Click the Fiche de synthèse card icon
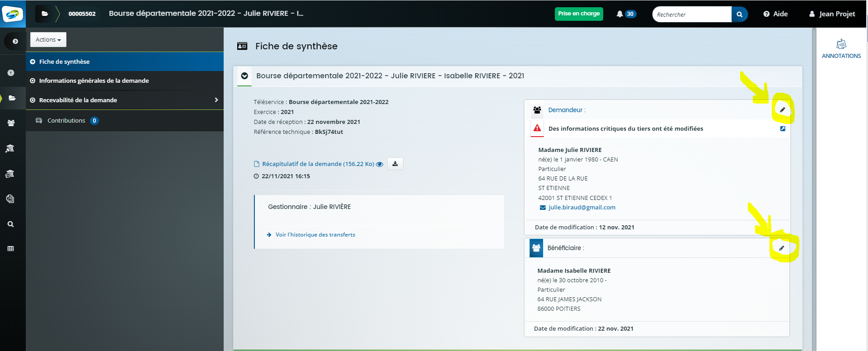868x351 pixels. pyautogui.click(x=242, y=46)
